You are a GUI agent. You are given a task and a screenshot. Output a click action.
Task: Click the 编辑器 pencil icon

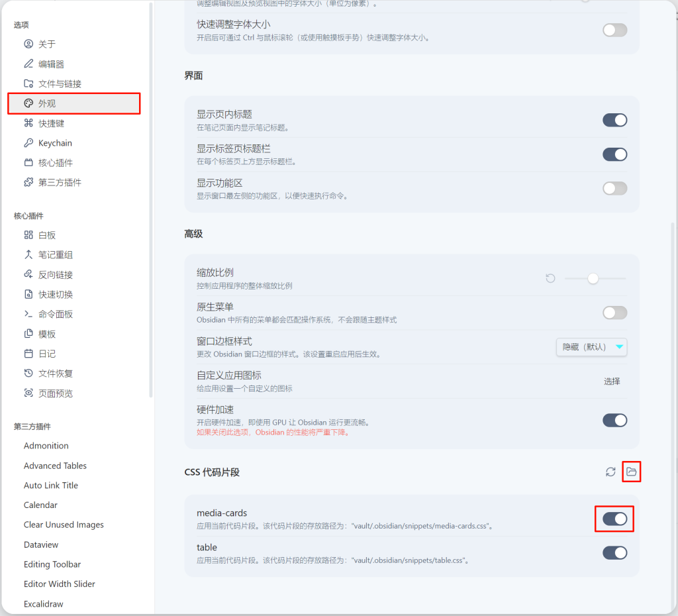point(28,64)
